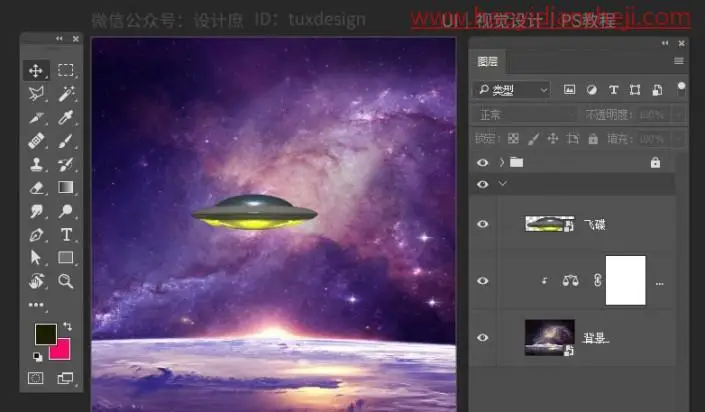Viewport: 705px width, 412px height.
Task: Select the Brush tool
Action: (x=66, y=141)
